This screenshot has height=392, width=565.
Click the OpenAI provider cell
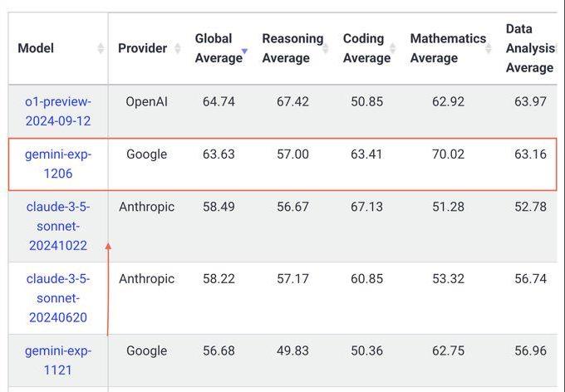point(147,102)
